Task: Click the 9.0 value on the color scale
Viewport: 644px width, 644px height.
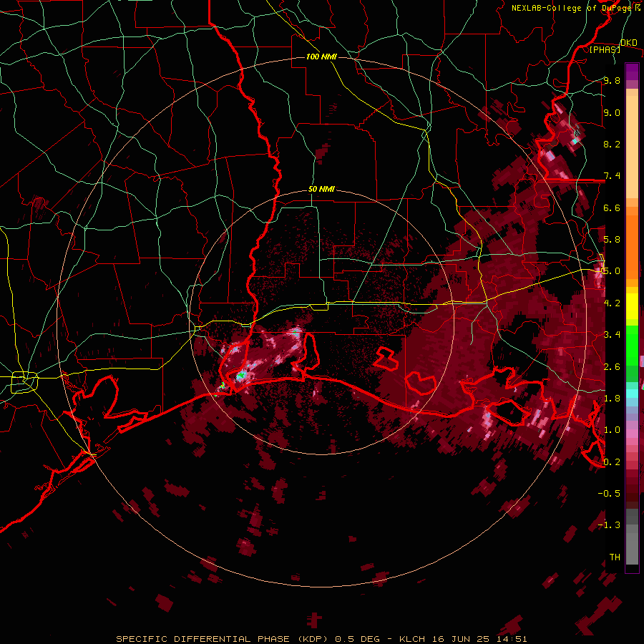Action: point(612,112)
